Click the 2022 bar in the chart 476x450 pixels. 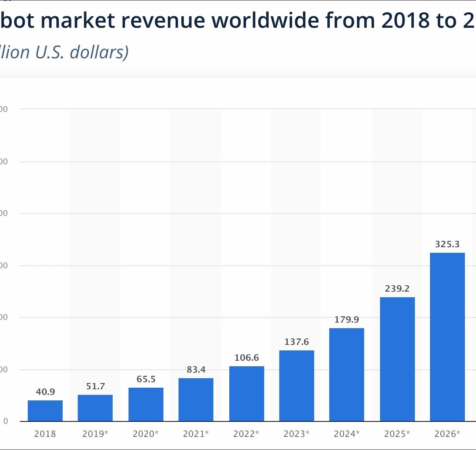click(246, 394)
